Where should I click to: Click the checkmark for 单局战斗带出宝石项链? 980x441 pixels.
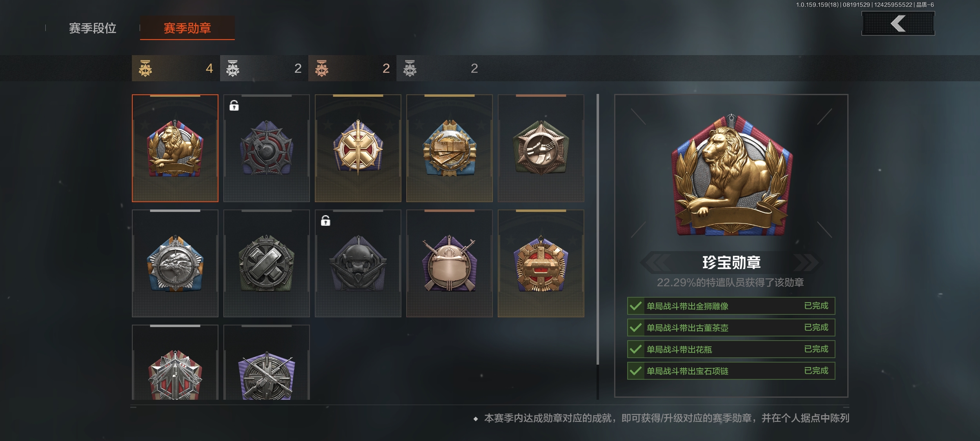click(x=635, y=371)
